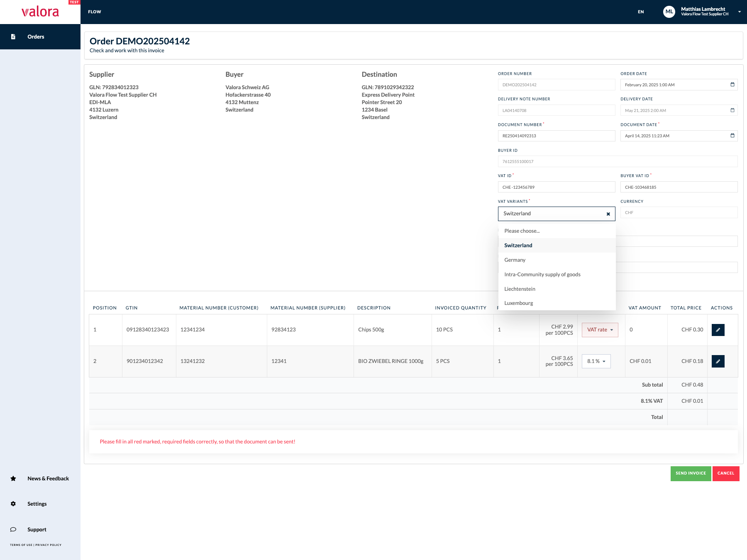Open the Order Date calendar icon
This screenshot has height=560, width=747.
point(732,85)
